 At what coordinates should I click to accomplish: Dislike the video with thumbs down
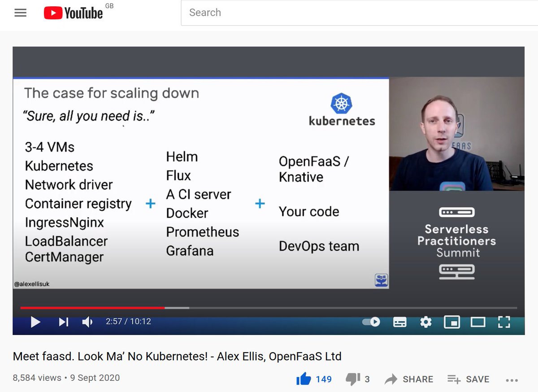353,379
